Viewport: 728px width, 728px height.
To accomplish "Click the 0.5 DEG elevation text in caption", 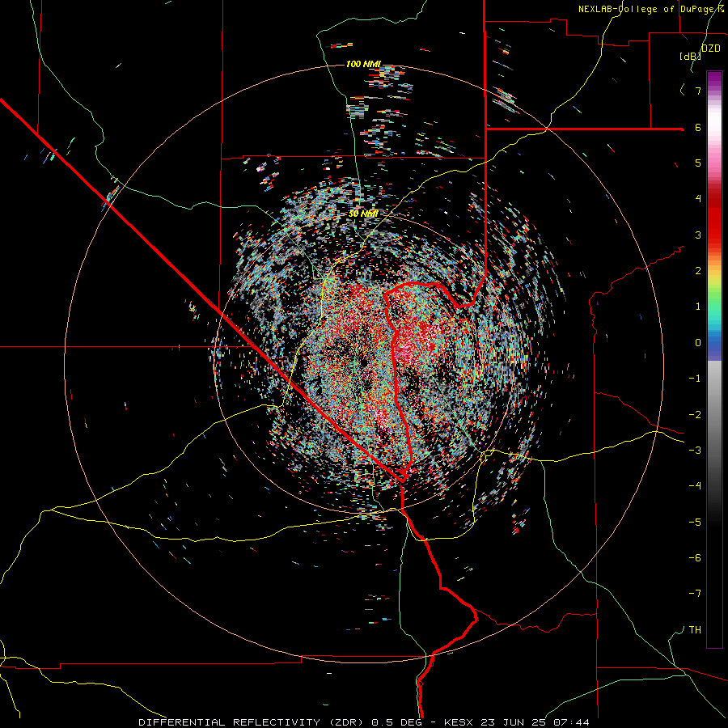I will [396, 722].
